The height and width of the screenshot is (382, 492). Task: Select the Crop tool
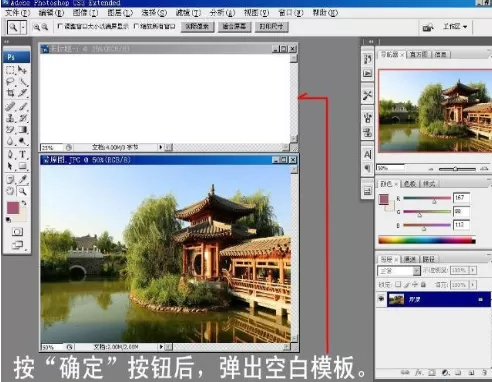[10, 93]
